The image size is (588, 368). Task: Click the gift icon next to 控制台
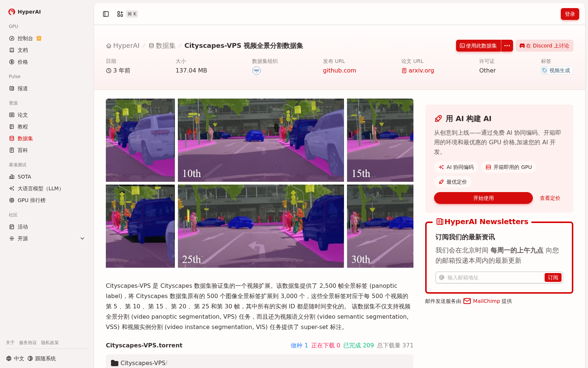click(39, 38)
